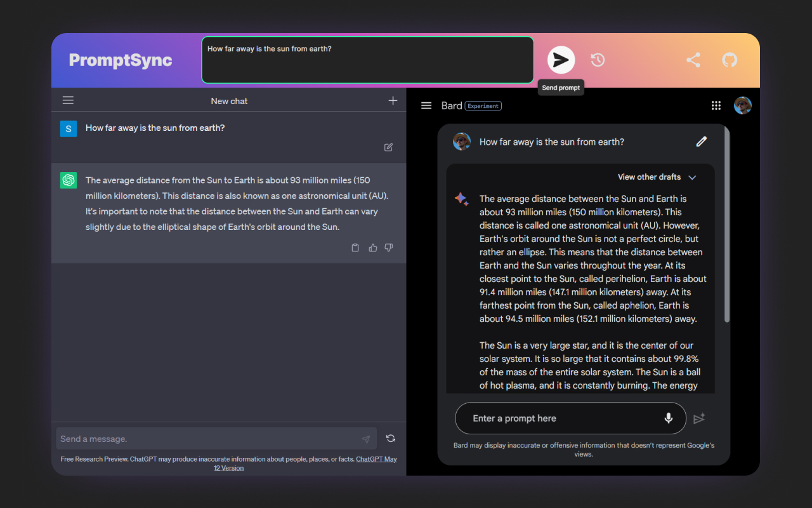Thumbs up the ChatGPT response
The image size is (812, 508).
coord(372,248)
